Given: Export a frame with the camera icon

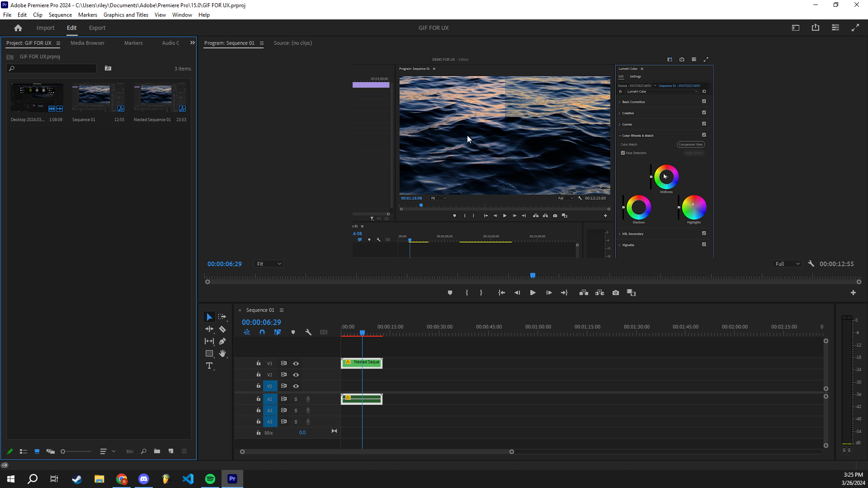Looking at the screenshot, I should click(615, 292).
